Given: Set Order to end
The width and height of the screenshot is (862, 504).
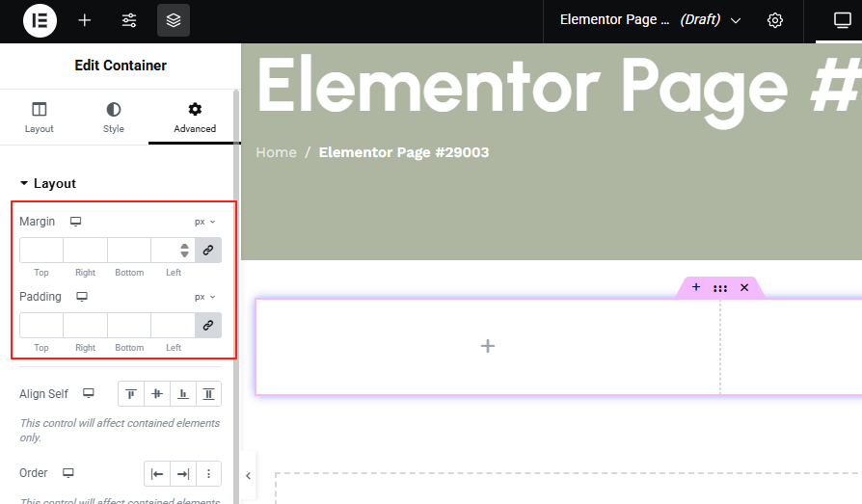Looking at the screenshot, I should (x=183, y=474).
